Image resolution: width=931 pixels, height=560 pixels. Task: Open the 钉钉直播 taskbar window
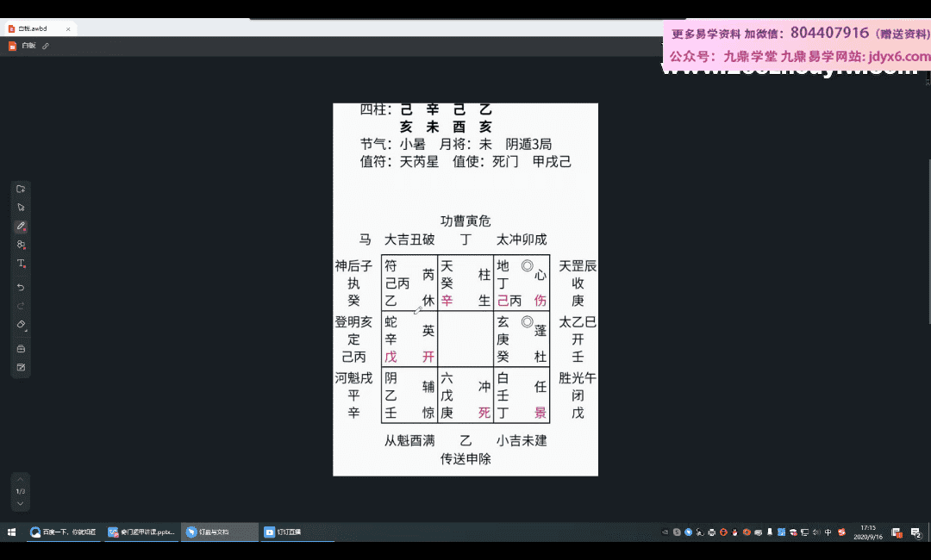(x=283, y=532)
